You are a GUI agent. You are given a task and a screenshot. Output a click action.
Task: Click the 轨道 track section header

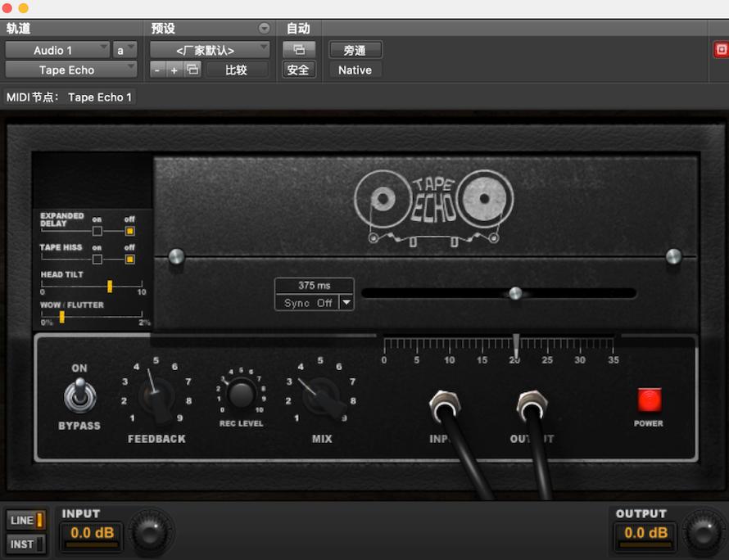click(18, 29)
